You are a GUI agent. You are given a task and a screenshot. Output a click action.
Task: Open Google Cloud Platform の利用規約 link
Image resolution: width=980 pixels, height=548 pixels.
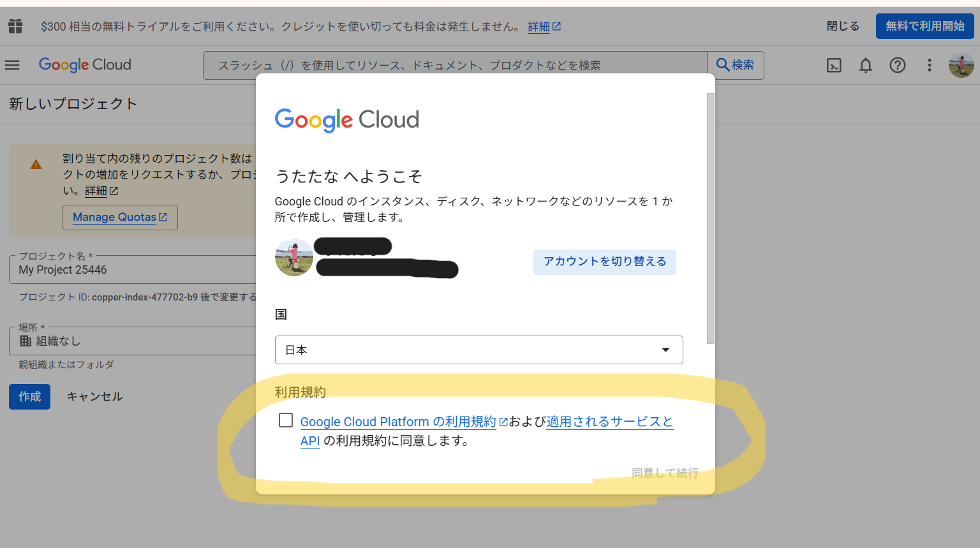(398, 422)
